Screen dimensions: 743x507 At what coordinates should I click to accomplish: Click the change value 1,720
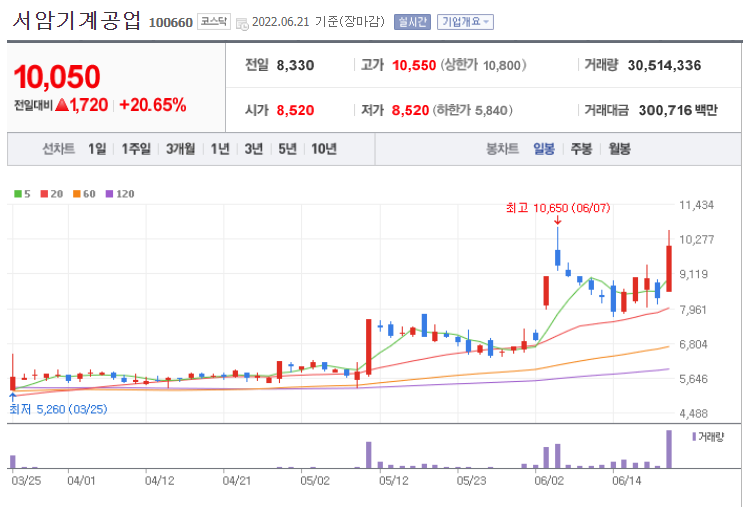click(x=89, y=105)
